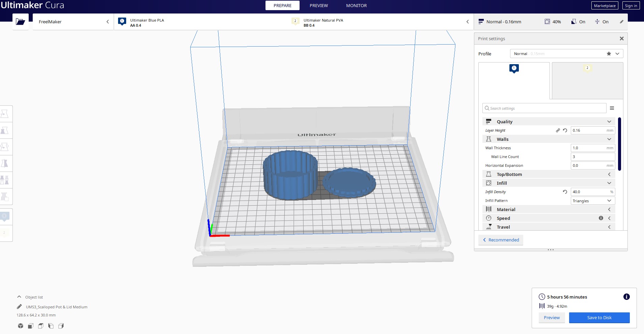Open the Marketplace
Viewport: 644px width, 334px height.
click(605, 5)
